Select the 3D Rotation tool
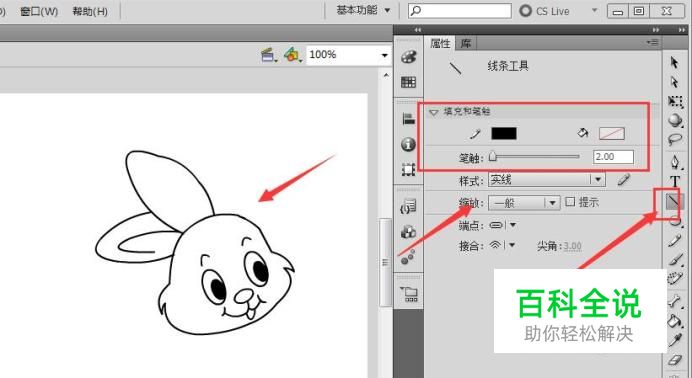The image size is (692, 378). click(675, 120)
